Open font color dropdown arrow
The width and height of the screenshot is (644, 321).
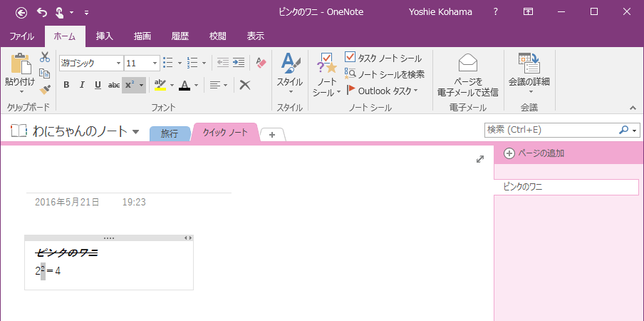pyautogui.click(x=197, y=86)
